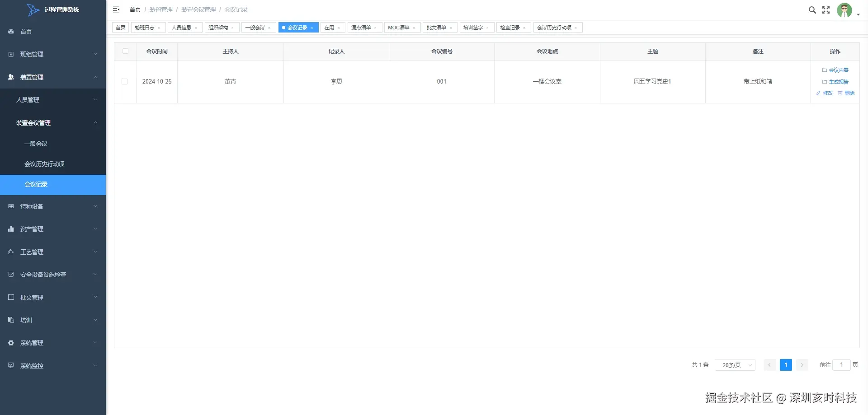Close the active 会议记录 tab
The width and height of the screenshot is (868, 415).
tap(312, 28)
